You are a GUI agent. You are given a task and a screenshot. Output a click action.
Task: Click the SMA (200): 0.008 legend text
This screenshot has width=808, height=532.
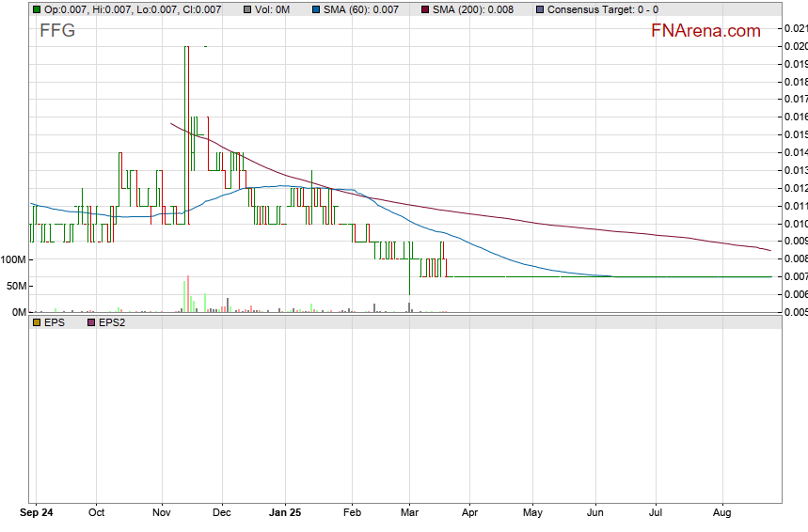[473, 9]
